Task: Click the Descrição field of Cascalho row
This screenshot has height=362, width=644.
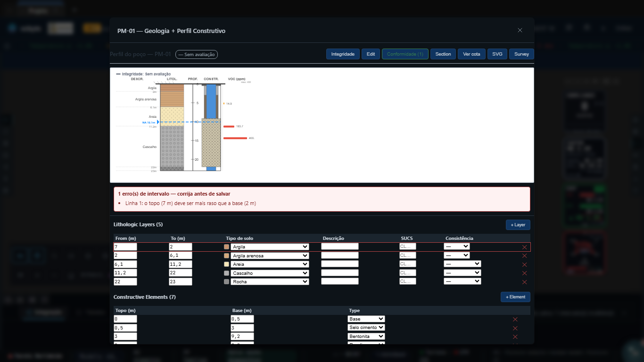Action: [340, 272]
